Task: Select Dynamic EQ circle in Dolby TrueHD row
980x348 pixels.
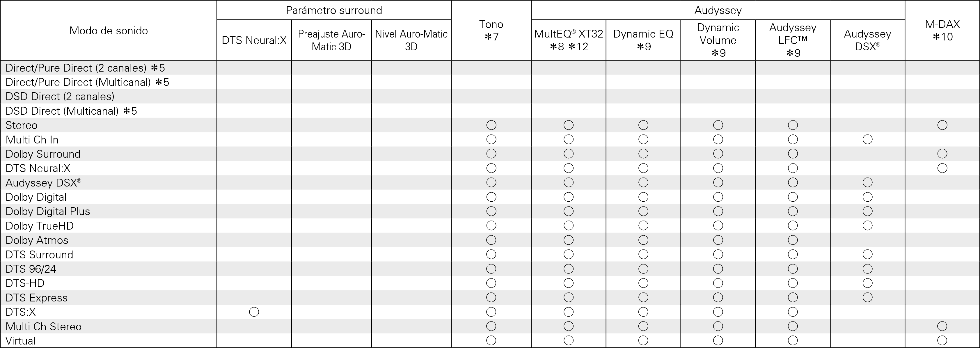Action: 643,226
